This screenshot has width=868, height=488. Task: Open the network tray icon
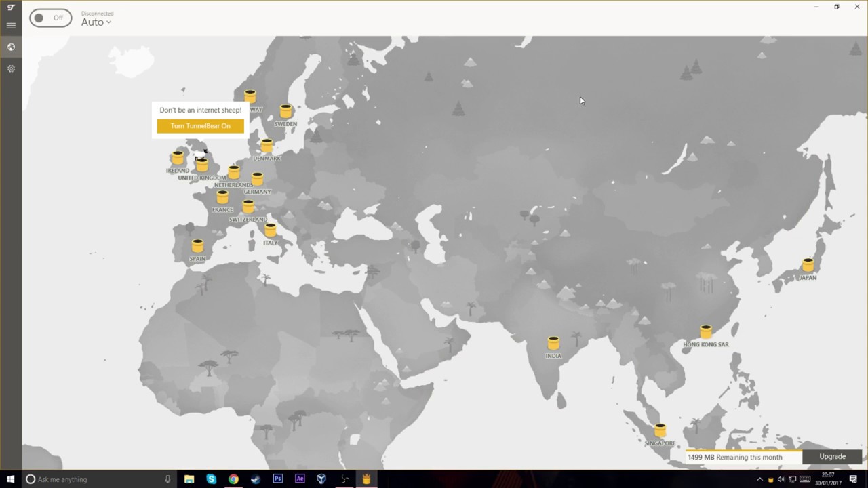click(792, 479)
